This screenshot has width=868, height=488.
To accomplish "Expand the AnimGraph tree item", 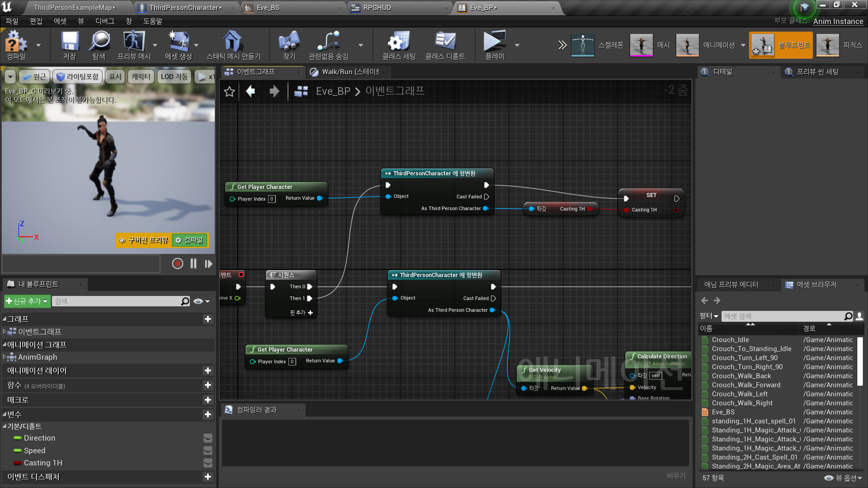I will (4, 357).
